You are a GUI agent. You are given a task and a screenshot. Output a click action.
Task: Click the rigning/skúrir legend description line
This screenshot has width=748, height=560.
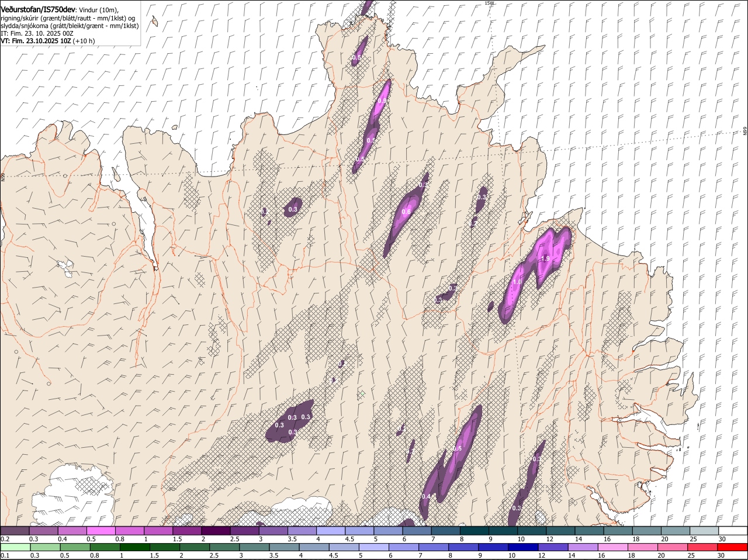point(68,18)
